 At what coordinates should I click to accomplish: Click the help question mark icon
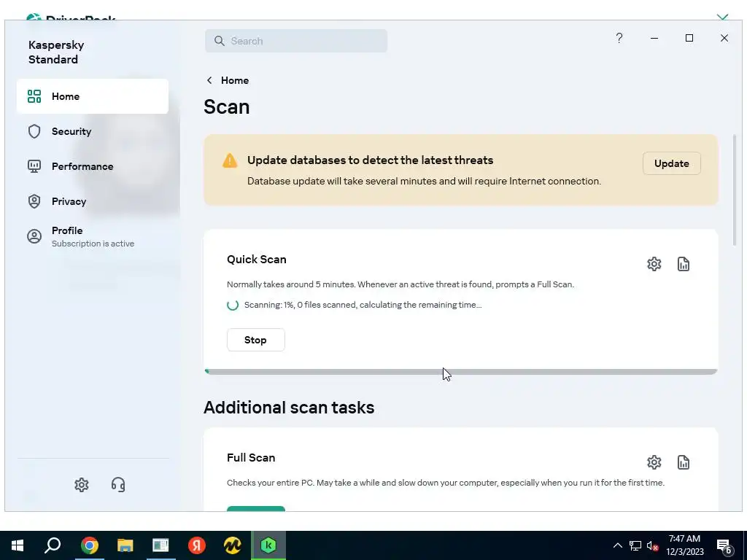tap(619, 38)
